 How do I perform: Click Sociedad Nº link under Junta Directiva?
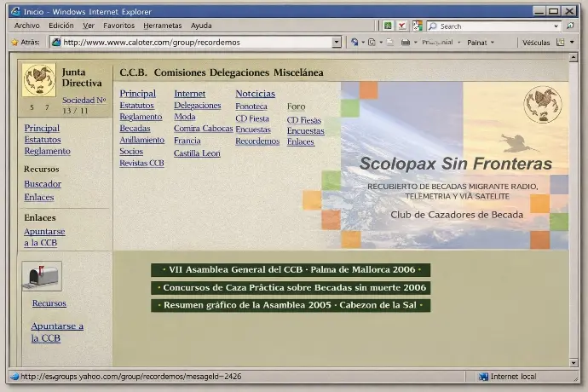coord(84,101)
